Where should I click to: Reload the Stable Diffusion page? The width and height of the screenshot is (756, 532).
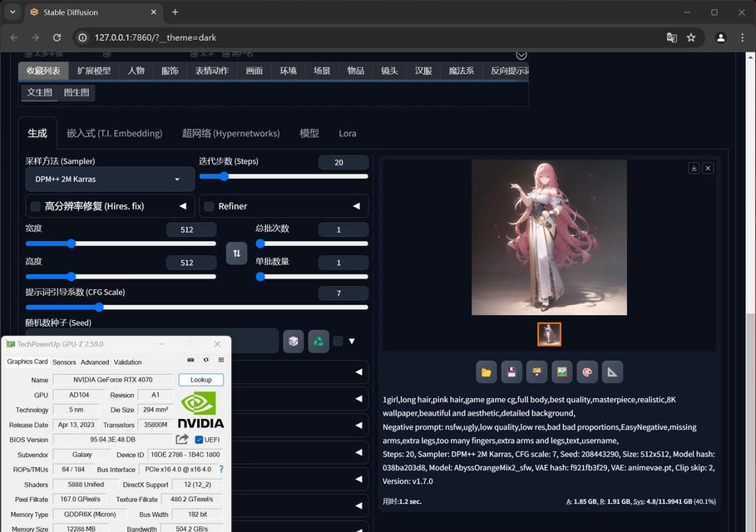[x=57, y=37]
